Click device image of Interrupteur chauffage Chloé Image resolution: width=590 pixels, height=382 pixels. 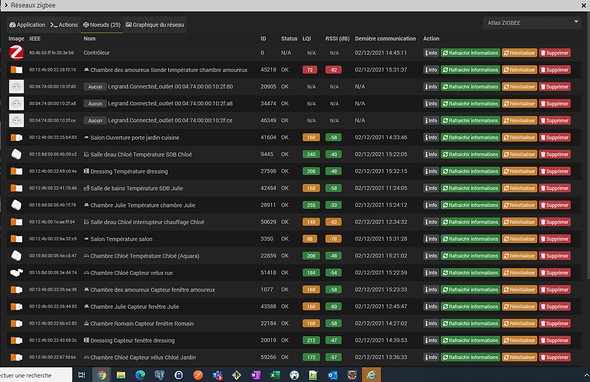point(16,222)
